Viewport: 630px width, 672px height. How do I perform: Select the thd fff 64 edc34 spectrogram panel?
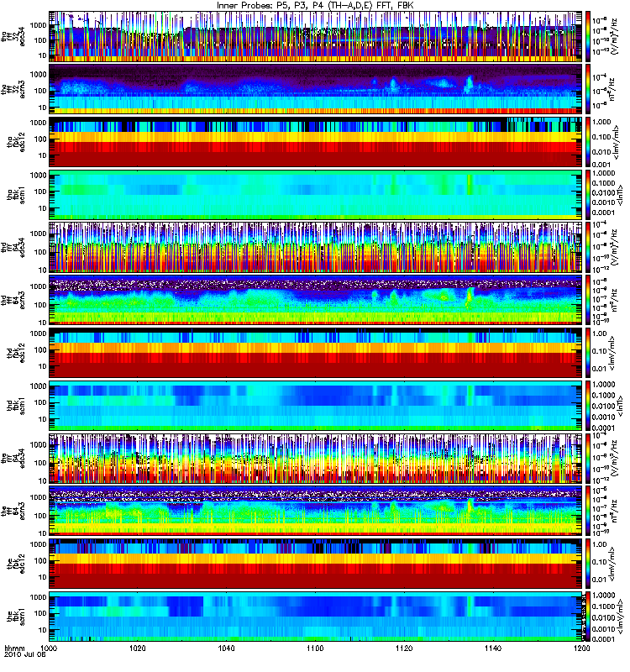[315, 247]
